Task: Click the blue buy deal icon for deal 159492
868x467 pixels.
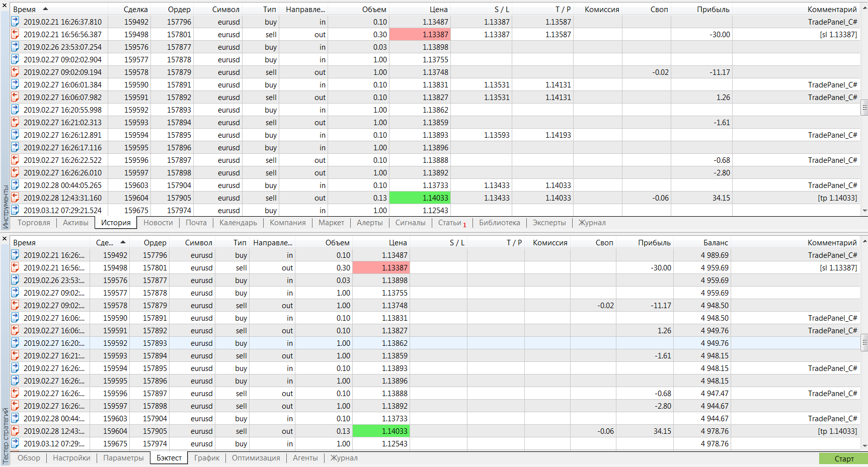Action: [x=14, y=22]
